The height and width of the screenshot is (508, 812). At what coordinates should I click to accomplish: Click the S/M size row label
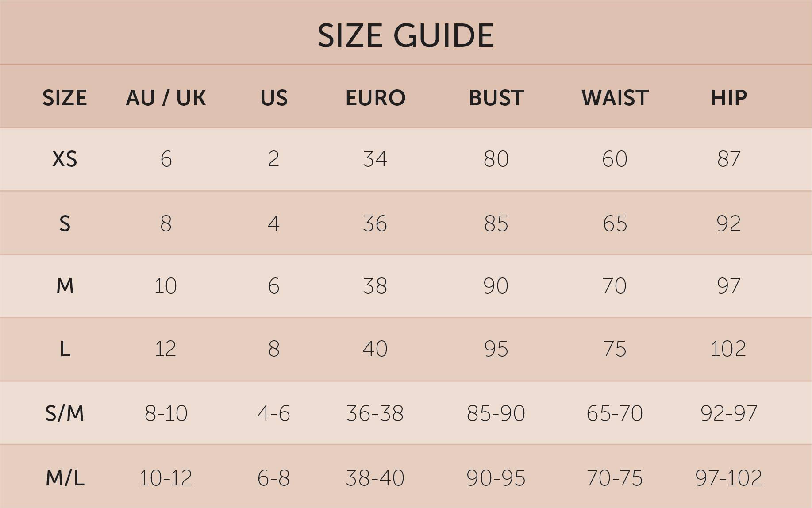point(65,414)
